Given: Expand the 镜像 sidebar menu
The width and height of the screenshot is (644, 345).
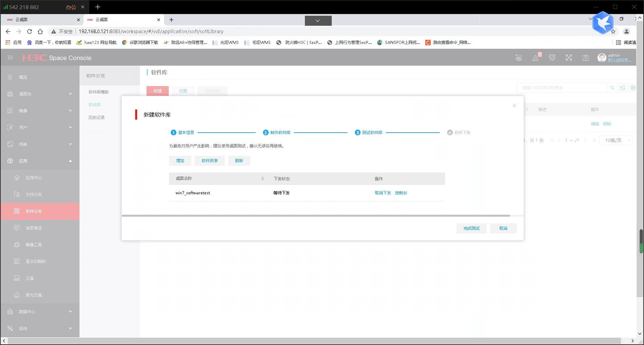Looking at the screenshot, I should click(x=40, y=111).
